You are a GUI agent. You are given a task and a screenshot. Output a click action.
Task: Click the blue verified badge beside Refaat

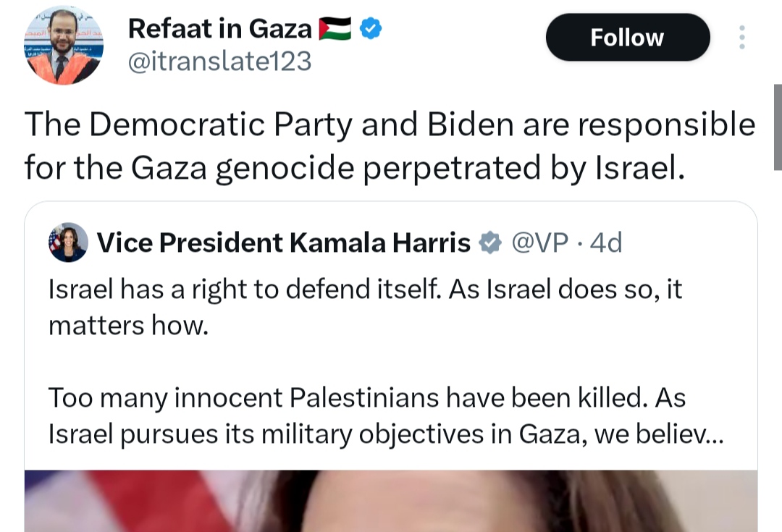(371, 29)
